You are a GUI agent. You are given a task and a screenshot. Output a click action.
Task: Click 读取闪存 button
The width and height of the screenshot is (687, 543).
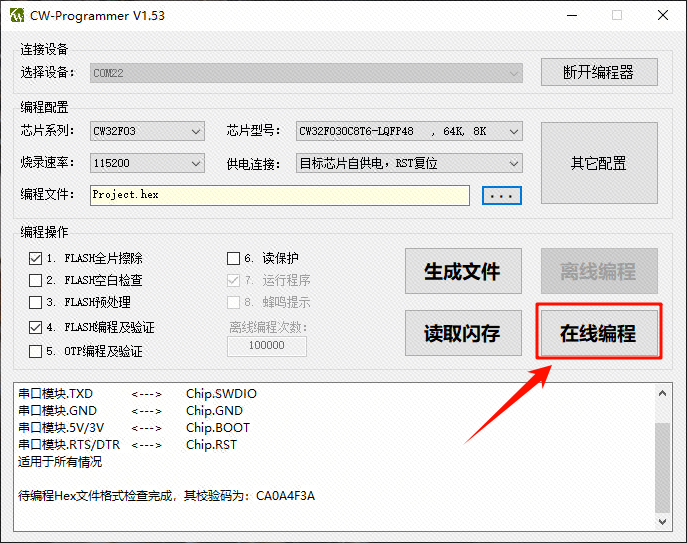pyautogui.click(x=463, y=333)
